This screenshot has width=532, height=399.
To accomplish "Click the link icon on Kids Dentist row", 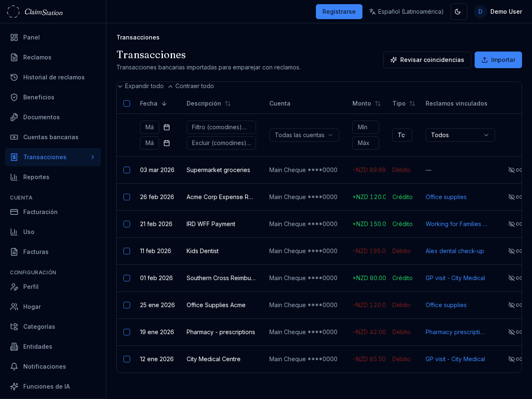I will click(x=519, y=251).
